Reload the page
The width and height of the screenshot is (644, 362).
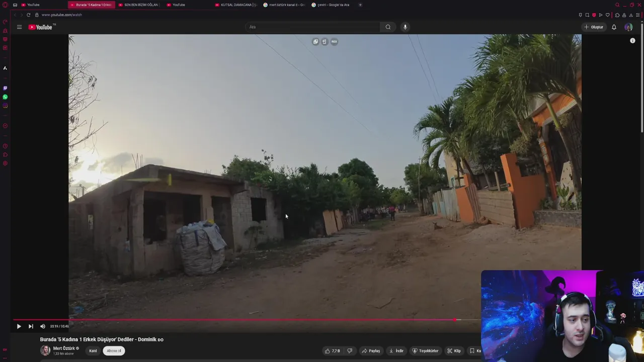[28, 15]
